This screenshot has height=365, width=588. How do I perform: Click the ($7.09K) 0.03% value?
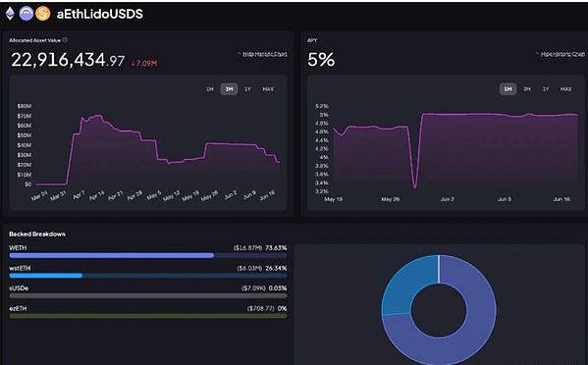(x=264, y=288)
